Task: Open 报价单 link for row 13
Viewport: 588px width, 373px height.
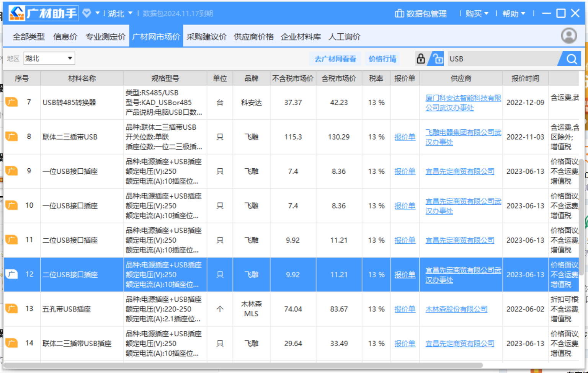Action: tap(405, 309)
